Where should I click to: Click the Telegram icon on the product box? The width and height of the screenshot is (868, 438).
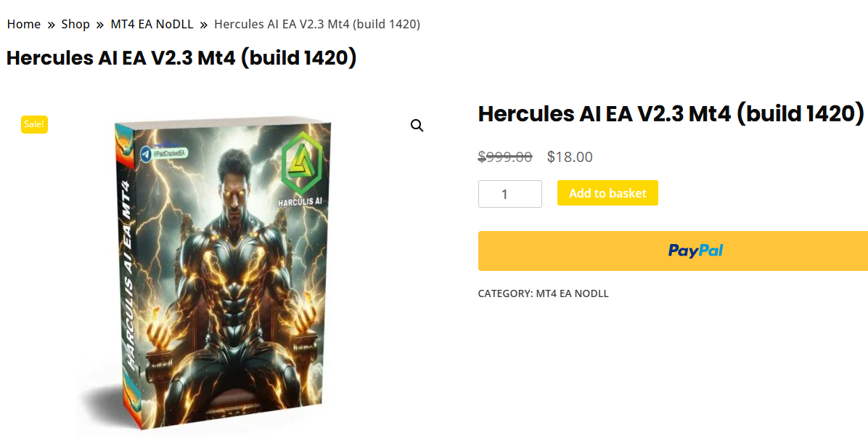[x=146, y=154]
